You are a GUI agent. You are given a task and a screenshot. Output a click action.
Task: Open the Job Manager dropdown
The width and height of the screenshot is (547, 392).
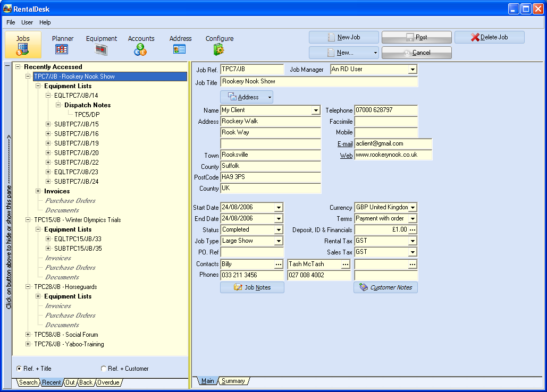pos(413,70)
